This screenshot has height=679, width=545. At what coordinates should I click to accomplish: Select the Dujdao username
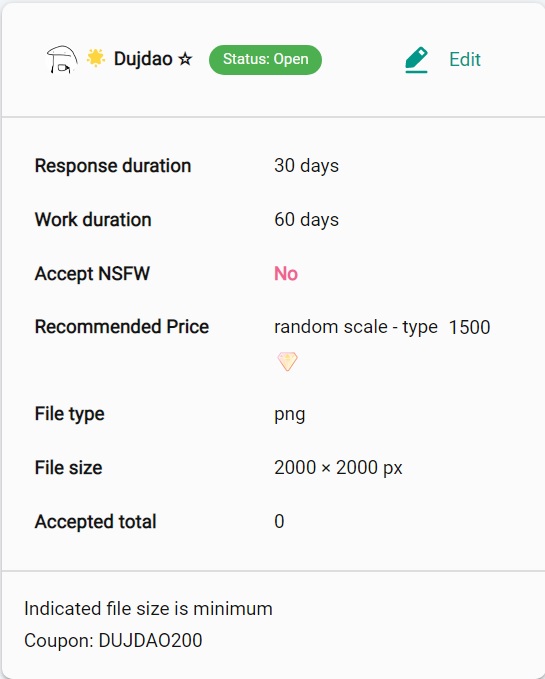click(x=143, y=58)
